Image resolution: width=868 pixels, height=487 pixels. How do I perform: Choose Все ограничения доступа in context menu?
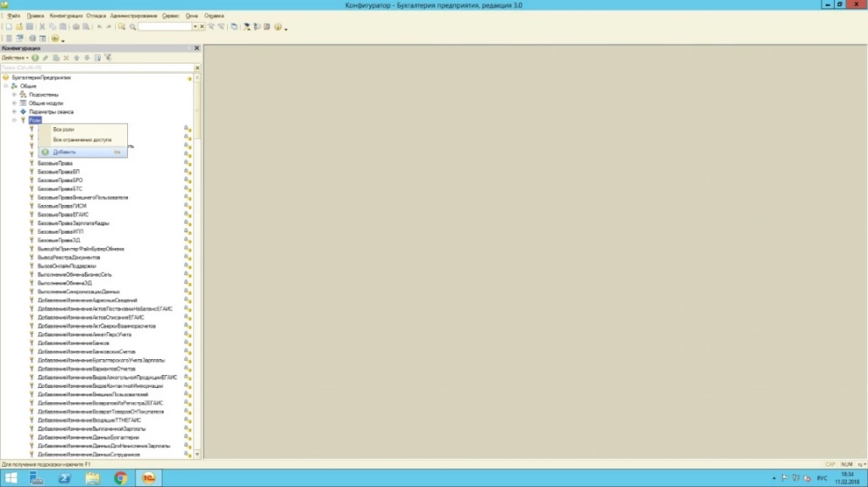tap(83, 140)
